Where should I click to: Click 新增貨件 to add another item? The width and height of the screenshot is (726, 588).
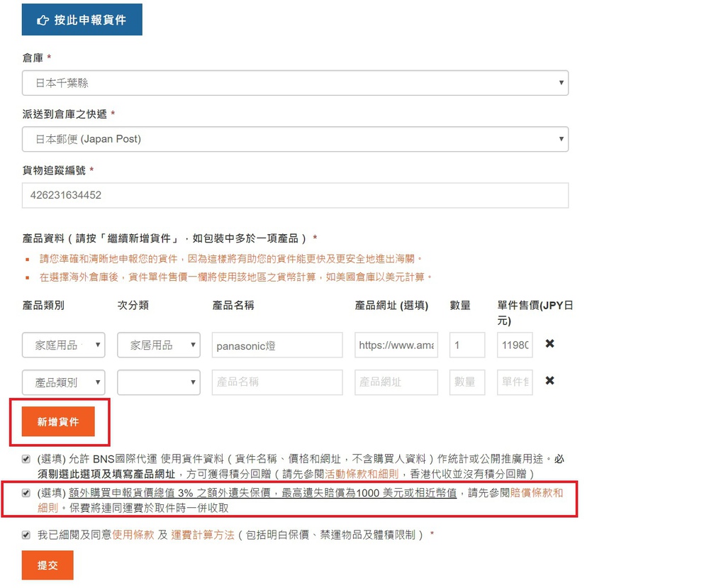pos(58,422)
